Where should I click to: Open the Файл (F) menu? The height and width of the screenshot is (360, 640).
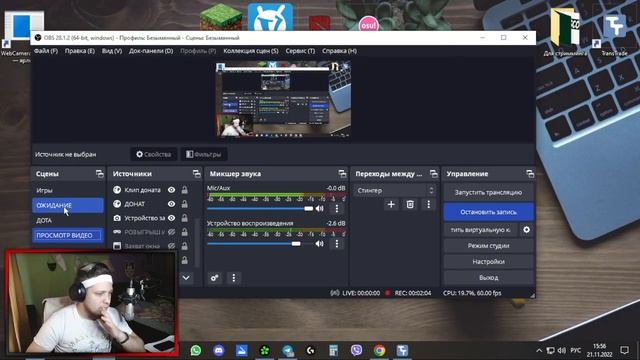coord(46,51)
